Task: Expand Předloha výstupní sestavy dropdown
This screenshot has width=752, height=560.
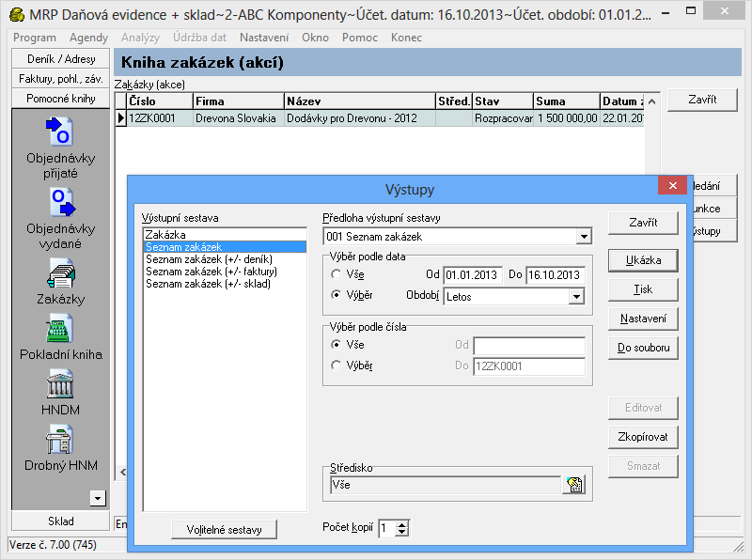Action: 584,236
